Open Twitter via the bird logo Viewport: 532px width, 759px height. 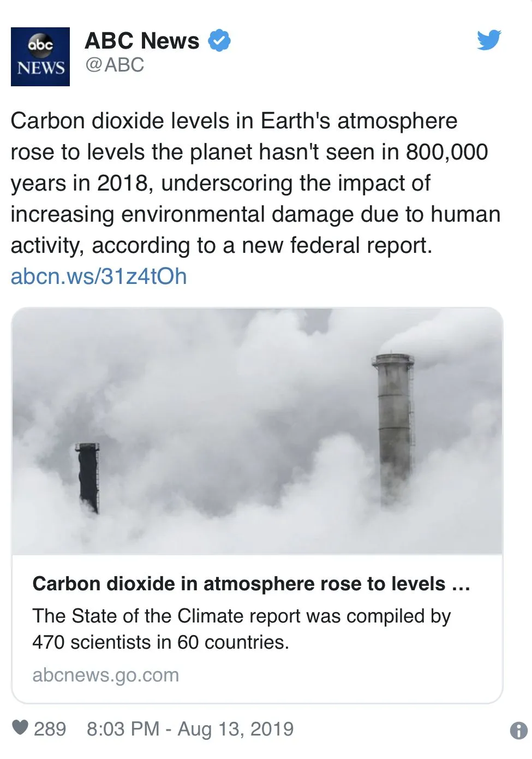pyautogui.click(x=488, y=40)
